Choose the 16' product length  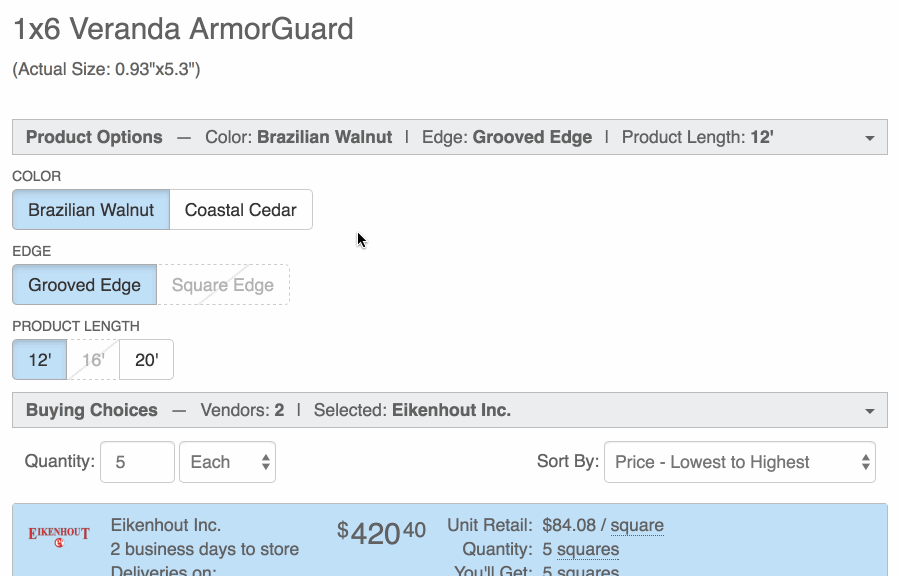coord(93,360)
